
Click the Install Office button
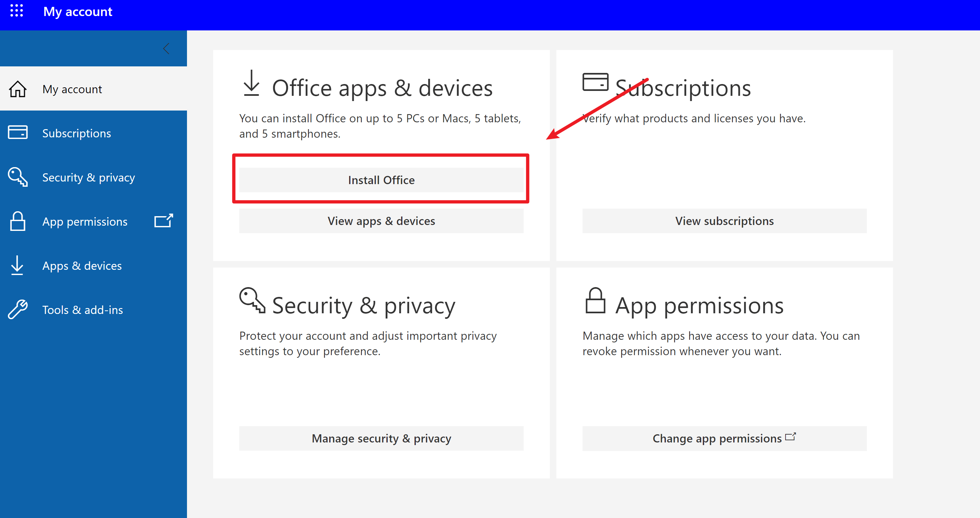(x=381, y=180)
